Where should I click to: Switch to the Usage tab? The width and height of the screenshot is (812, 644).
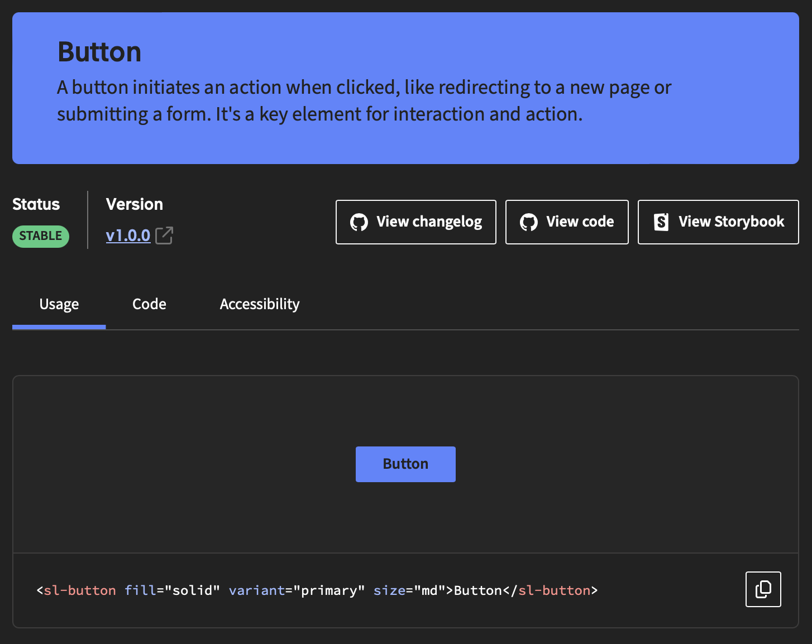point(59,305)
